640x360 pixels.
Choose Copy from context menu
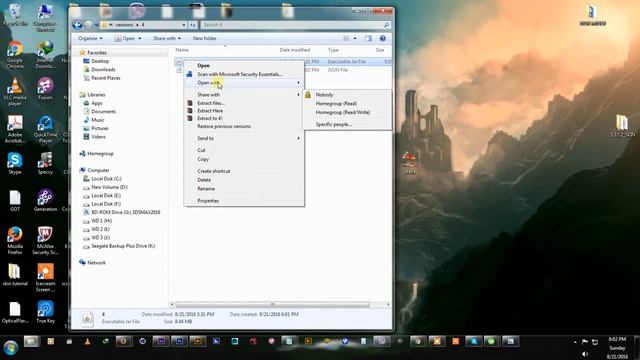pyautogui.click(x=203, y=159)
